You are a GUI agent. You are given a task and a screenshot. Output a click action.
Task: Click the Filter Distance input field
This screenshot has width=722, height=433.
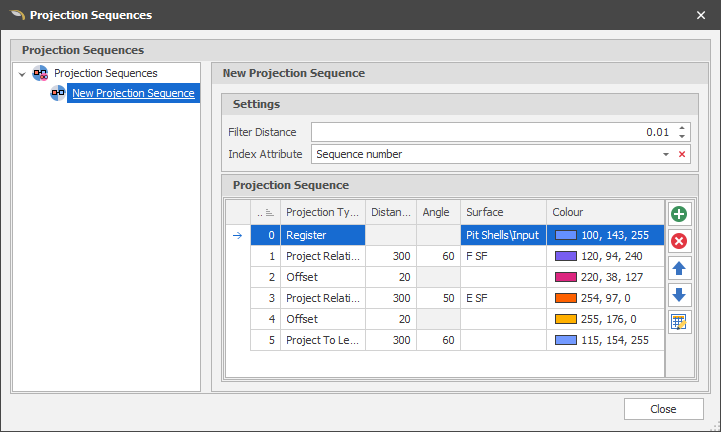[x=490, y=132]
